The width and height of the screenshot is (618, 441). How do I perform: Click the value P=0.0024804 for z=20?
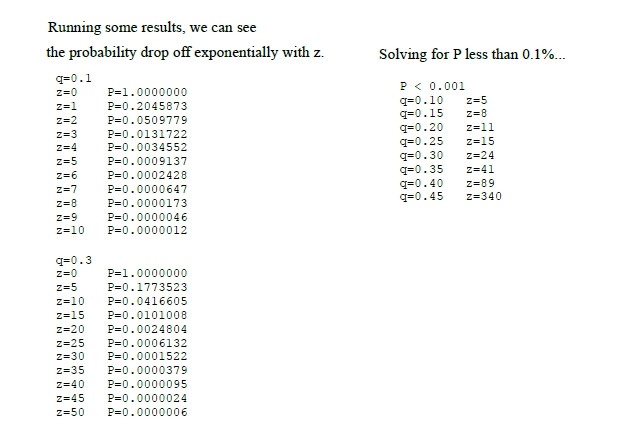pyautogui.click(x=147, y=329)
